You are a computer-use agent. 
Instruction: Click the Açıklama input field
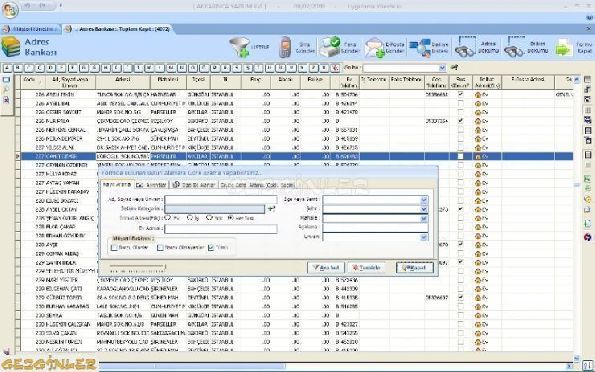click(375, 227)
